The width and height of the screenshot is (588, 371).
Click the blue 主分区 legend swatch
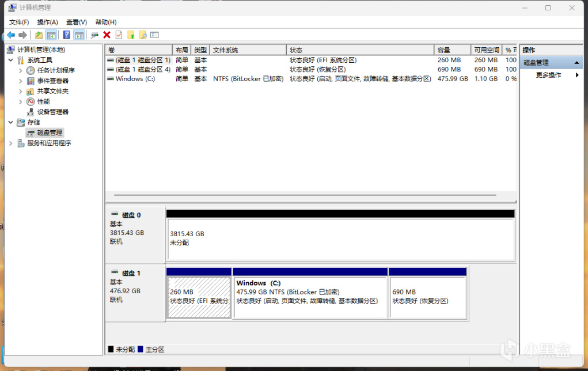[x=141, y=349]
